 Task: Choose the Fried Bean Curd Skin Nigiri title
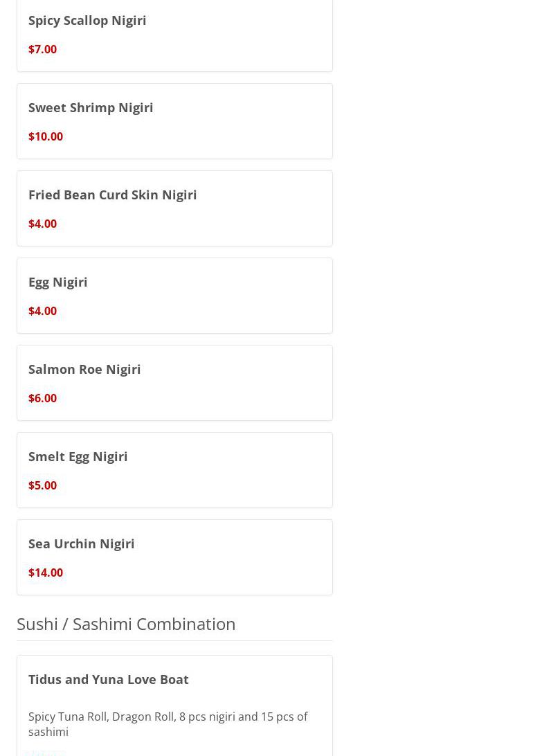pos(112,195)
